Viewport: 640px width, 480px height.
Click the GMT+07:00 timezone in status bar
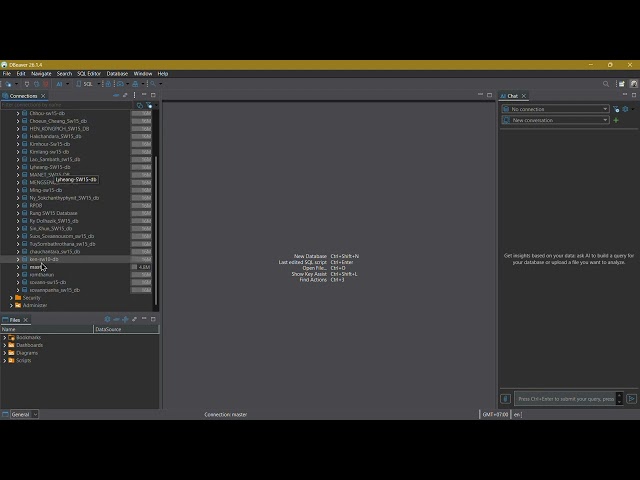[x=495, y=415]
